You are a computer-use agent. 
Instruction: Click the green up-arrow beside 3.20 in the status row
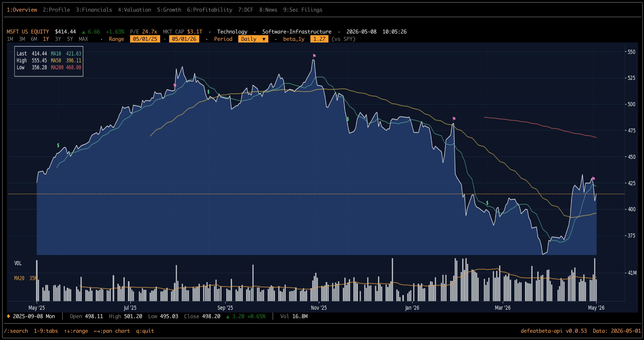pyautogui.click(x=228, y=317)
